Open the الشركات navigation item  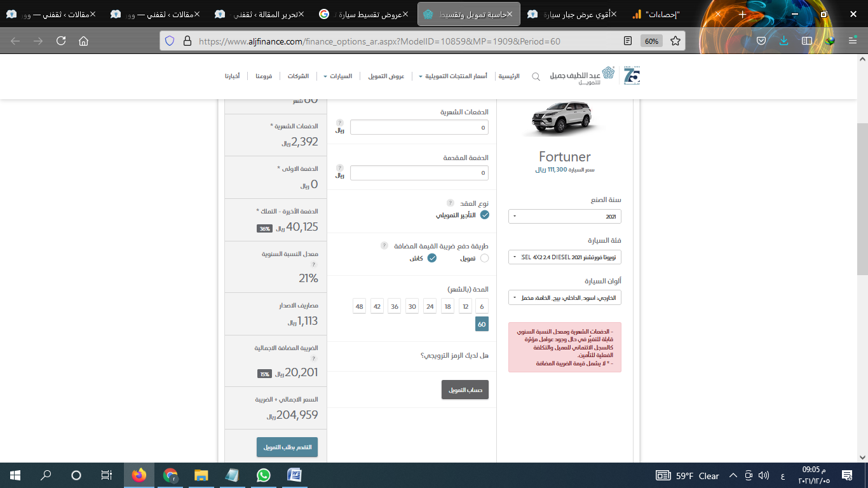coord(298,76)
